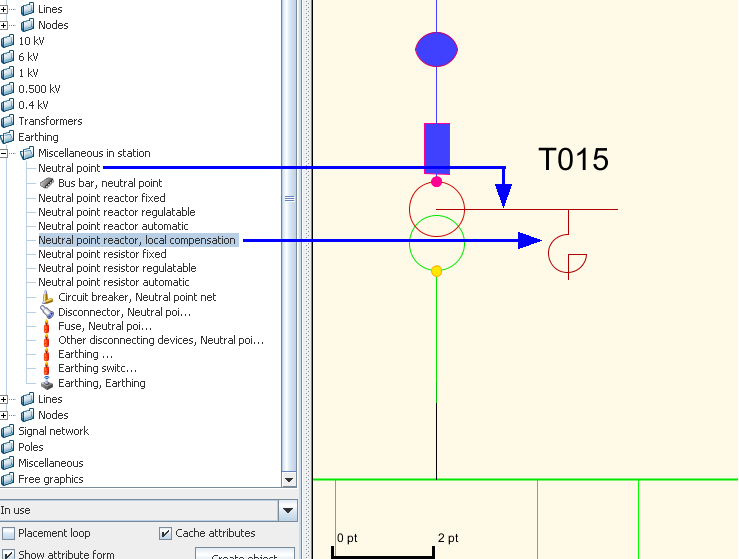
Task: Select the Fuse, Neutral point icon
Action: tap(46, 326)
